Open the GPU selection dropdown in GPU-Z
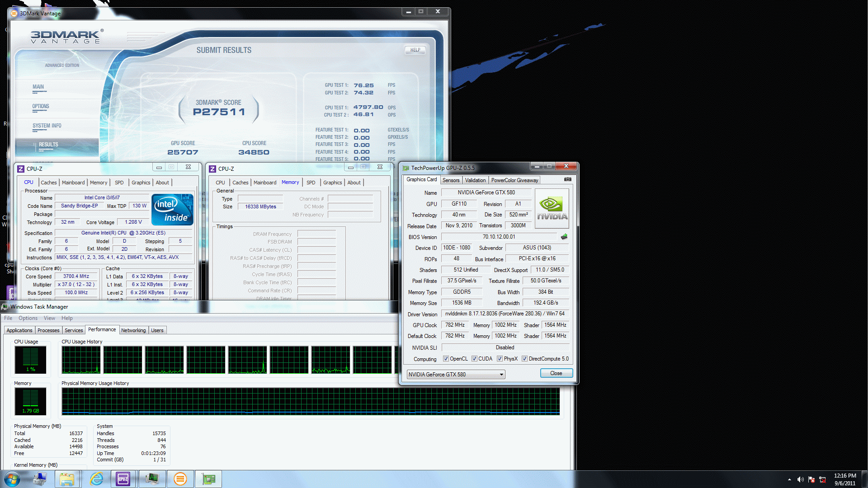 tap(456, 375)
